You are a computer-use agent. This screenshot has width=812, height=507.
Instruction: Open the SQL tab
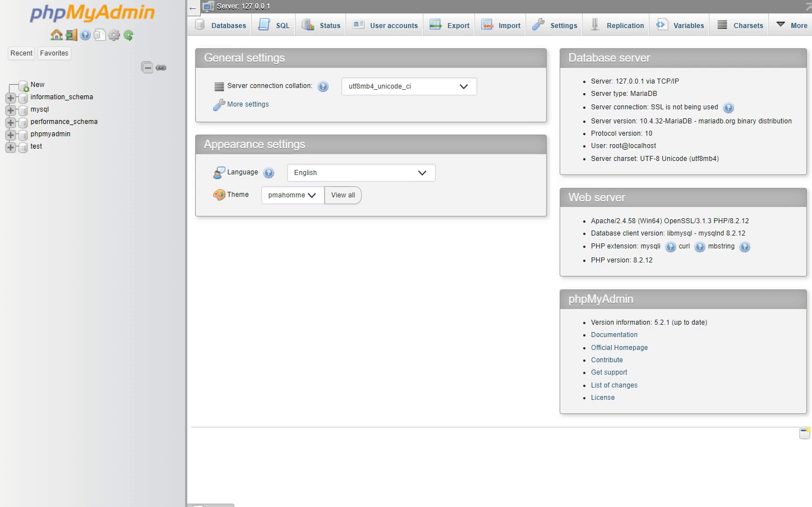pos(274,25)
